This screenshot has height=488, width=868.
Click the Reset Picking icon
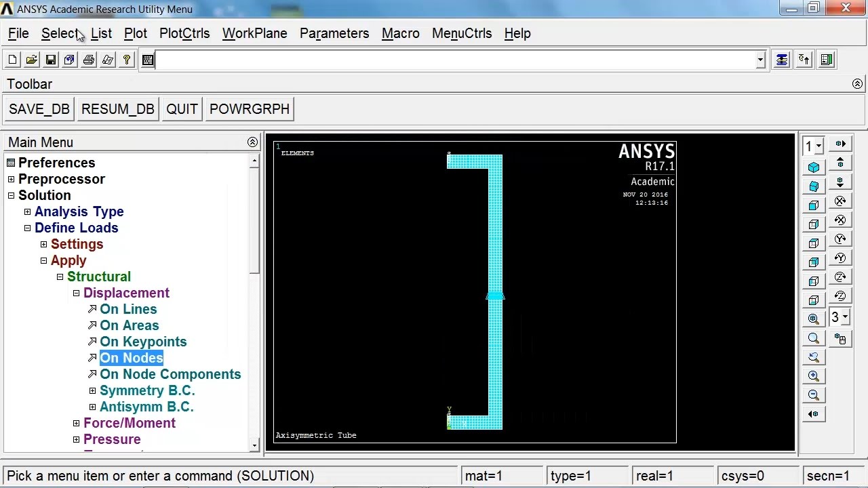coord(804,60)
